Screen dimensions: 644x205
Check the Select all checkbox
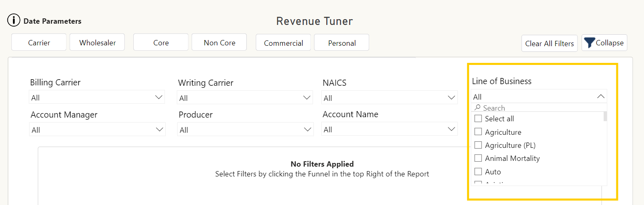pyautogui.click(x=478, y=118)
